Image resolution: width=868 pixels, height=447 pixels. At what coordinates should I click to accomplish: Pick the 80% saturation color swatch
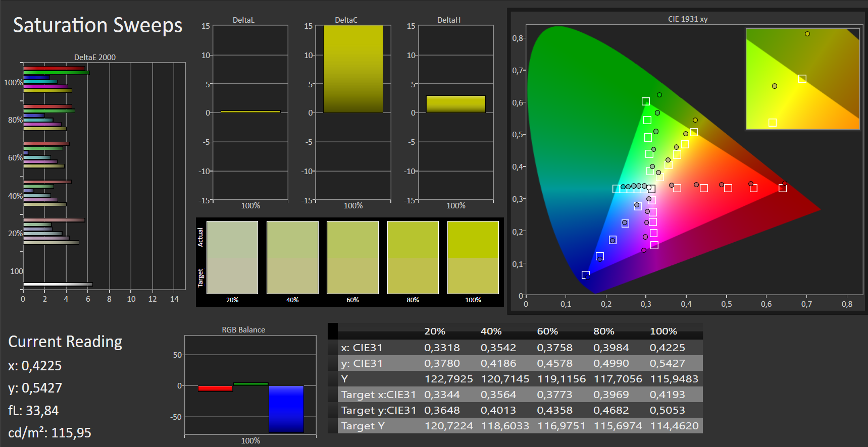tap(413, 257)
